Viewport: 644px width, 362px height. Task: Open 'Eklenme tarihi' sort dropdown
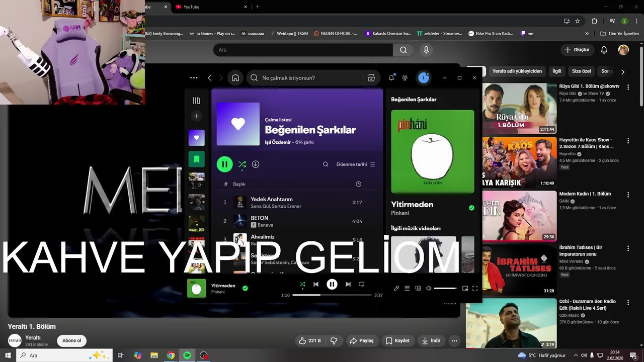click(x=356, y=164)
